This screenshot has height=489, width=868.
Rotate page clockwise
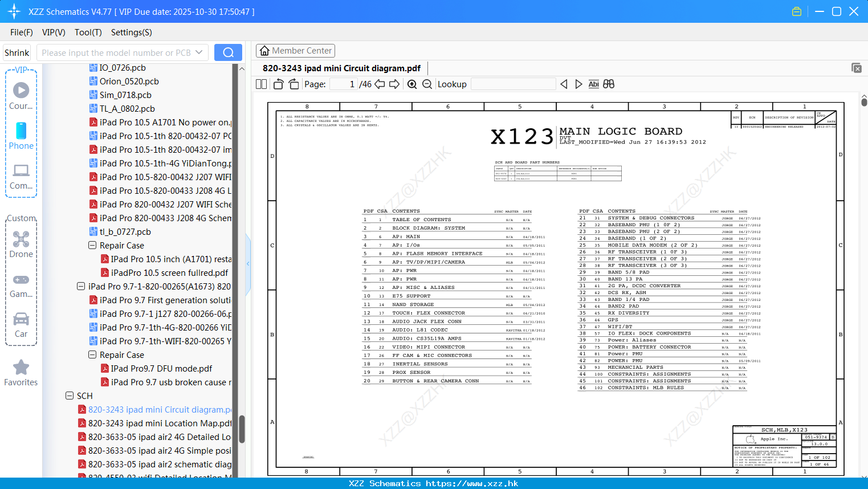pyautogui.click(x=294, y=84)
